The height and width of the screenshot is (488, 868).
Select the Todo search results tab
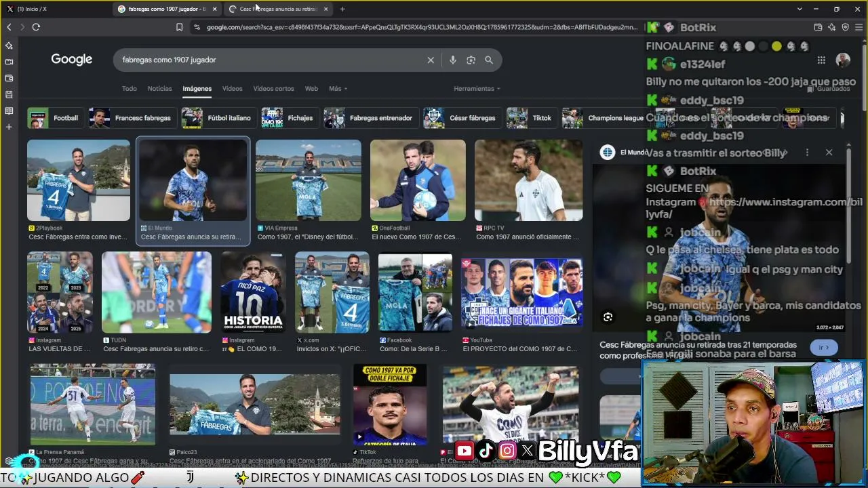[129, 89]
